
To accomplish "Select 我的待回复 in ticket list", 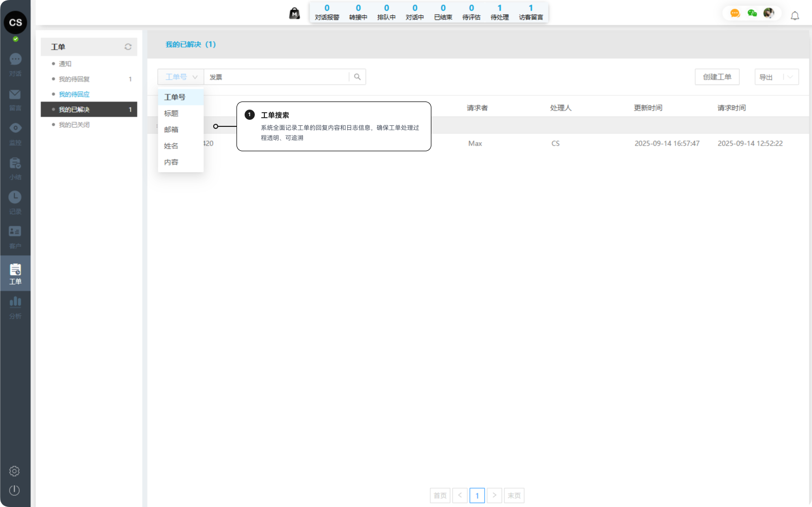I will point(74,79).
